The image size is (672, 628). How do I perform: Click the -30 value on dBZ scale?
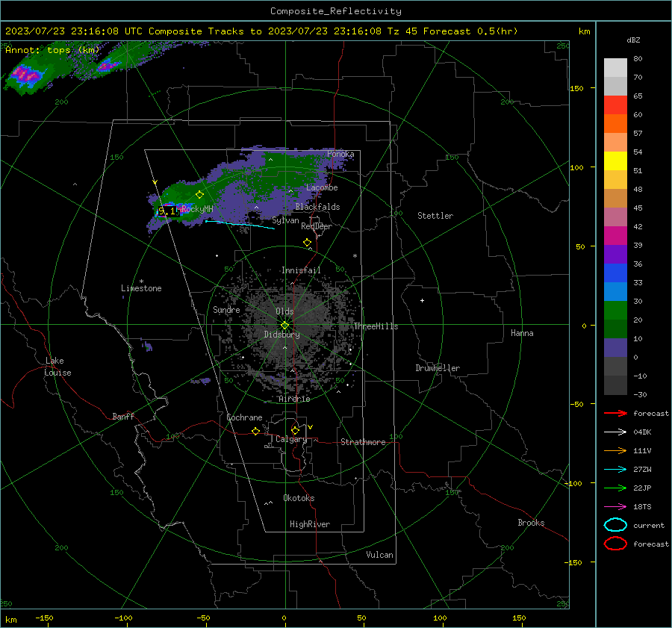[x=640, y=395]
